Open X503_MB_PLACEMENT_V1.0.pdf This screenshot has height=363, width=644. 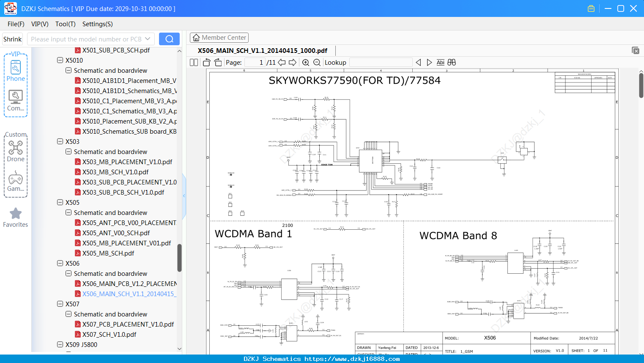click(x=127, y=162)
